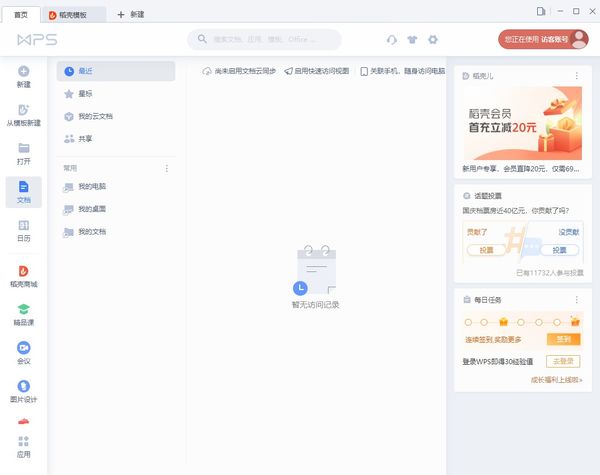Click the orange 签到 button
The image size is (600, 475).
coord(563,339)
